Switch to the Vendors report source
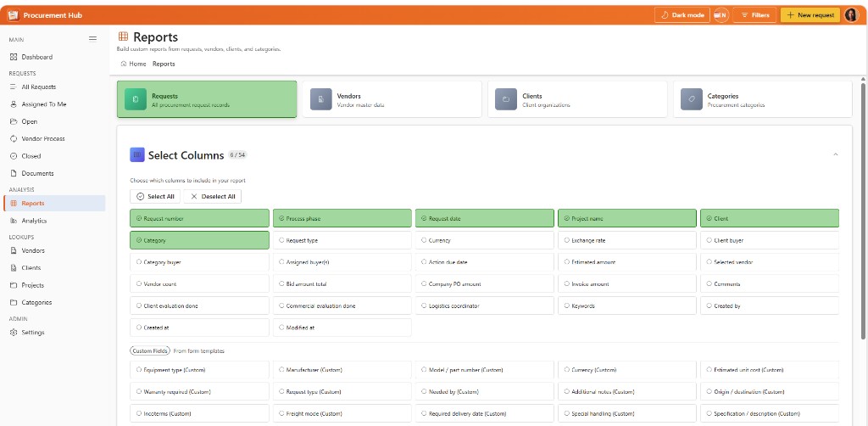 coord(392,99)
